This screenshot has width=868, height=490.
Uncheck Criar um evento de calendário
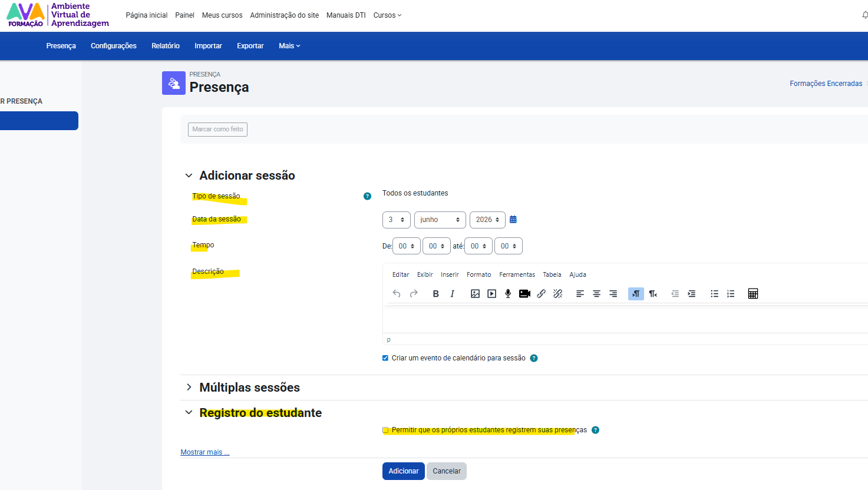tap(385, 358)
